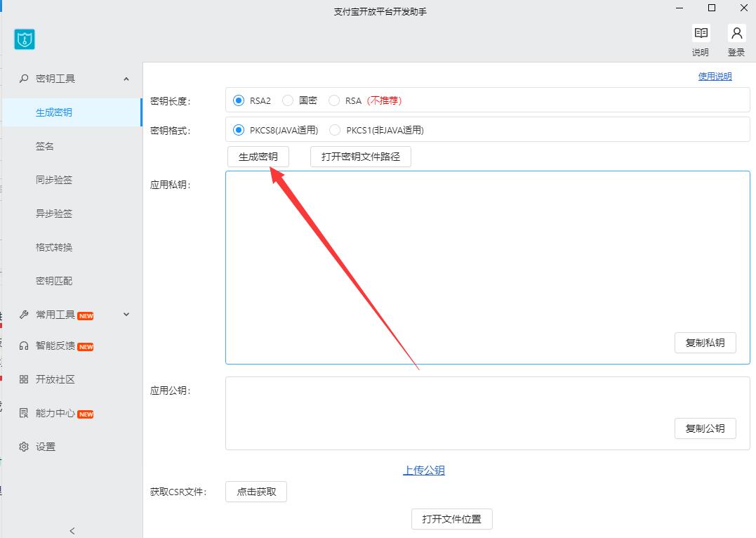The width and height of the screenshot is (756, 538).
Task: Minimize the 开发助手 window
Action: click(x=679, y=8)
